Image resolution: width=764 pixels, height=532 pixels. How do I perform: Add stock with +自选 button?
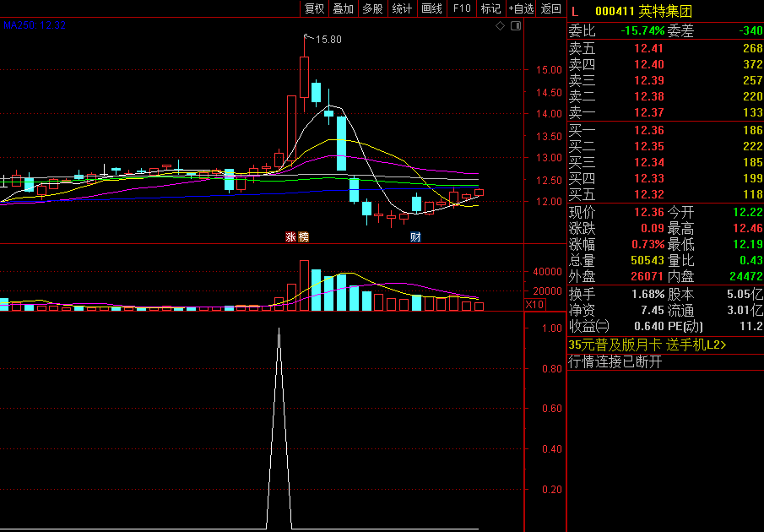[x=521, y=8]
